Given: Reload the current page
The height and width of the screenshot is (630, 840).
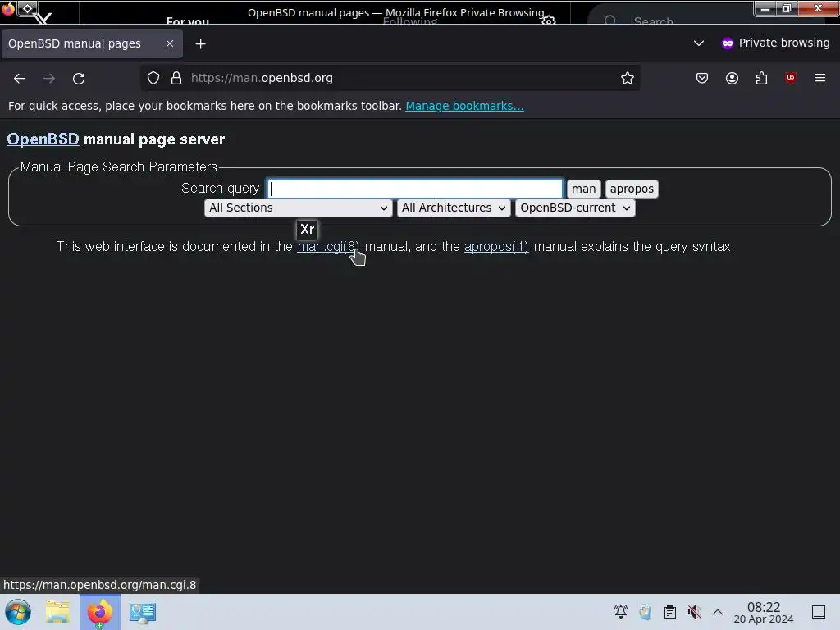Looking at the screenshot, I should (x=79, y=78).
